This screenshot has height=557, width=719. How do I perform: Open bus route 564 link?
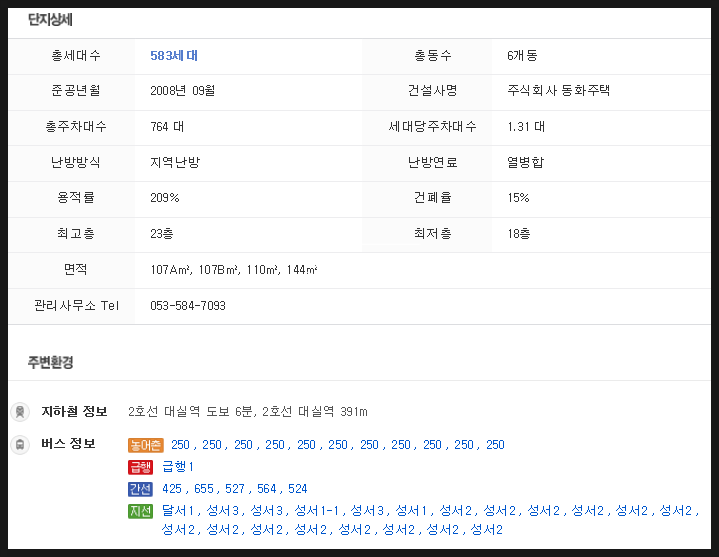tap(266, 489)
